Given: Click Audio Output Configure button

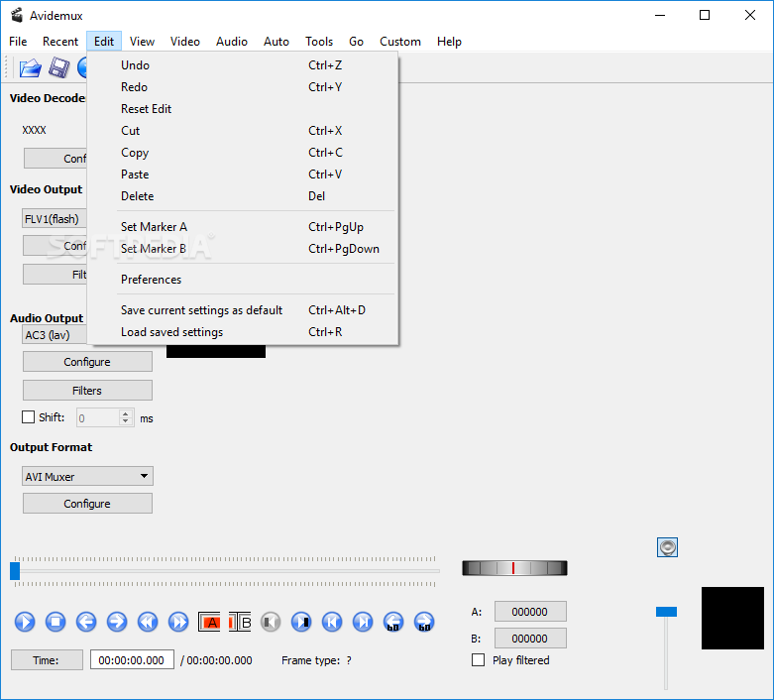Looking at the screenshot, I should 87,362.
